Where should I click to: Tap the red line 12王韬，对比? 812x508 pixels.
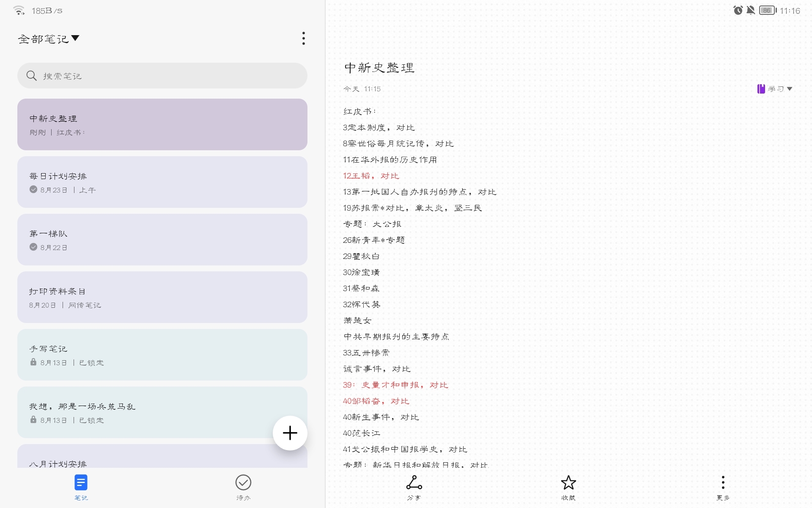tap(371, 176)
